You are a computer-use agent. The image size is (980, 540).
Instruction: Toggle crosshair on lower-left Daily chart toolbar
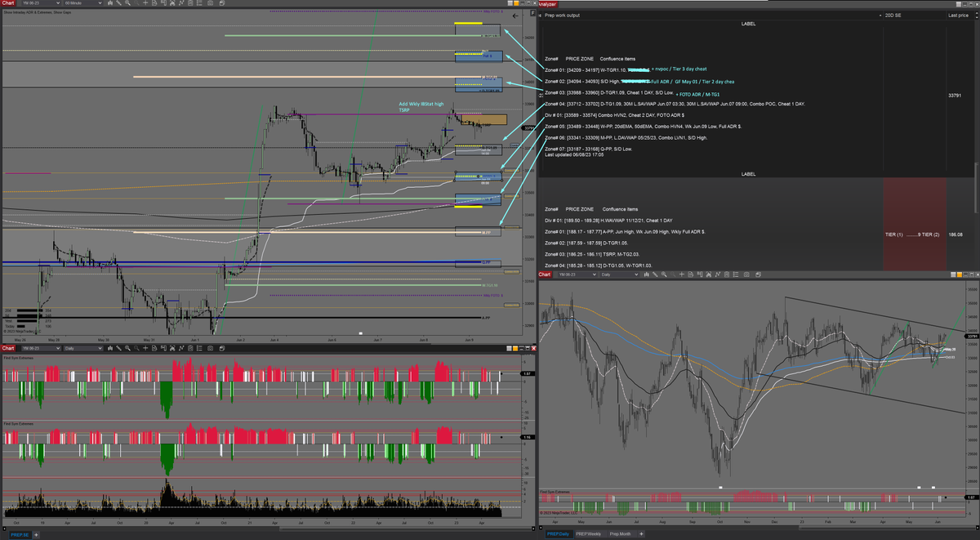point(145,348)
